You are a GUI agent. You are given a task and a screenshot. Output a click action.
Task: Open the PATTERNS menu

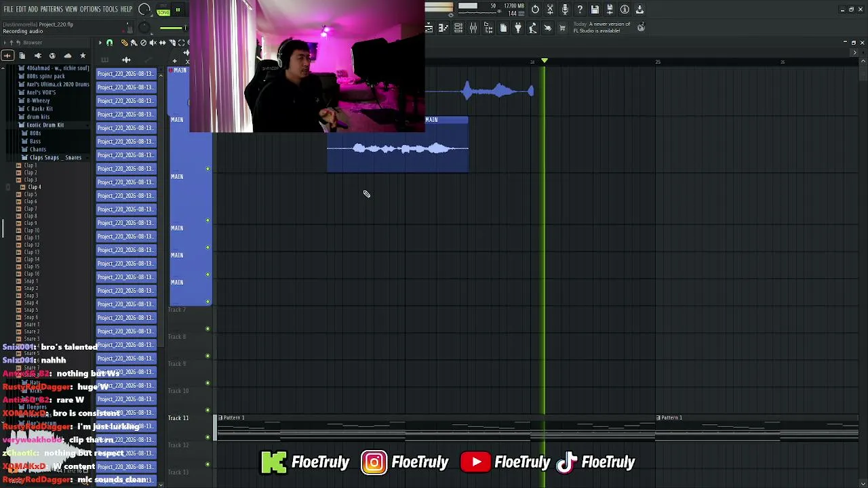[52, 9]
